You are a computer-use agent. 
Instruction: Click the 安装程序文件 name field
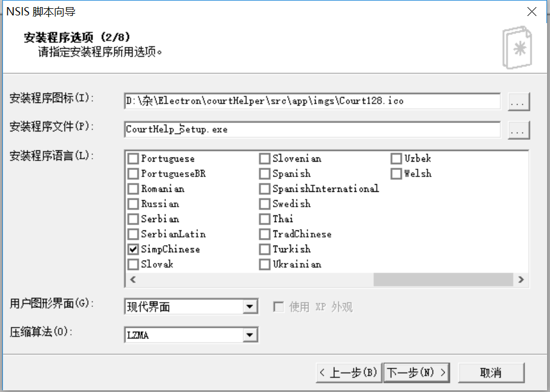312,129
